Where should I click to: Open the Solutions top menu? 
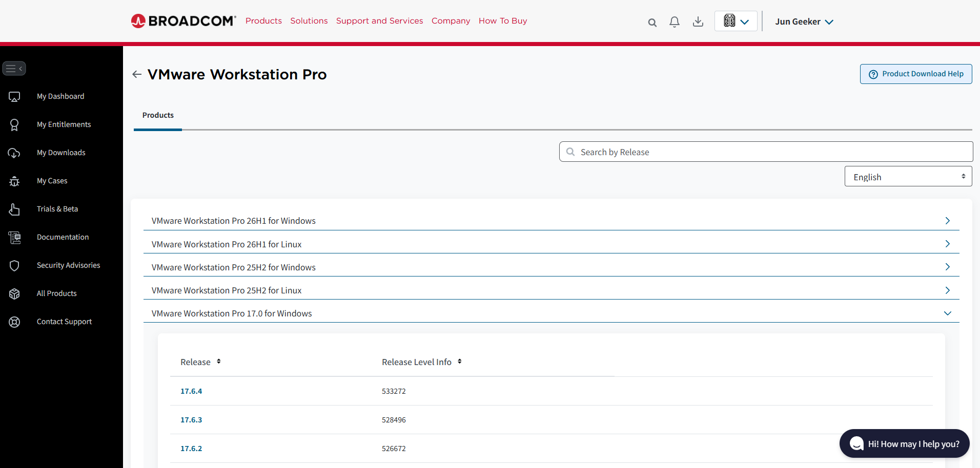point(309,21)
